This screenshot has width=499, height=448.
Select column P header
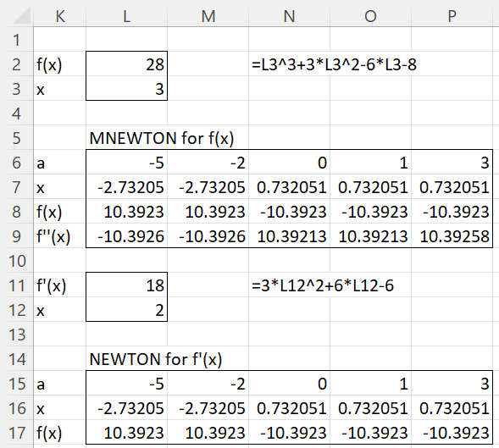(452, 16)
